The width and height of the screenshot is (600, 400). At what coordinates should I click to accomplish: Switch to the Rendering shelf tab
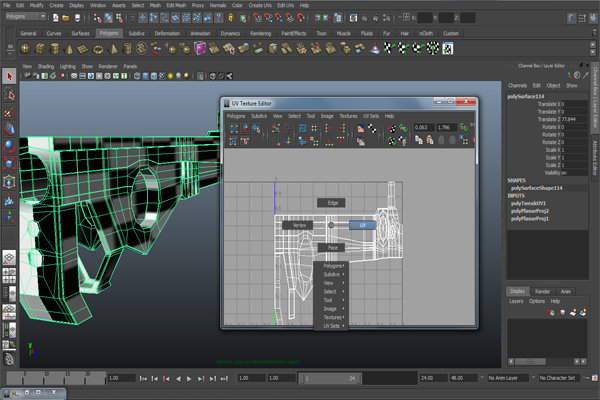261,34
